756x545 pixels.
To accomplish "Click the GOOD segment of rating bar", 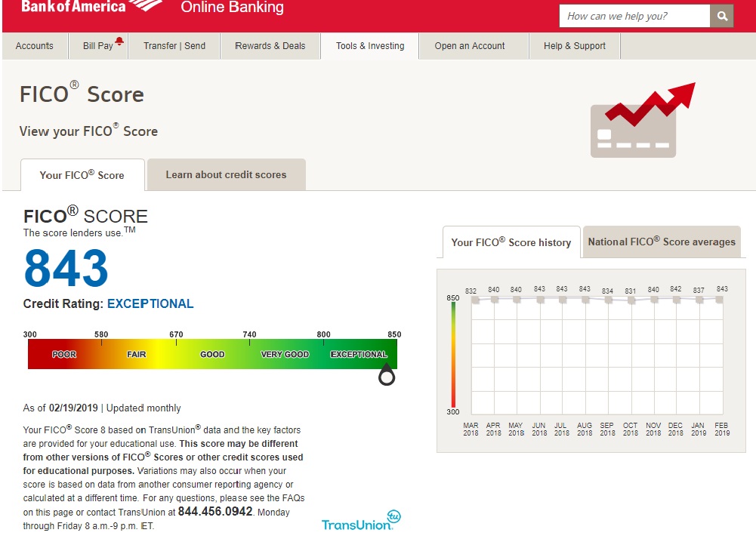I will [x=213, y=354].
